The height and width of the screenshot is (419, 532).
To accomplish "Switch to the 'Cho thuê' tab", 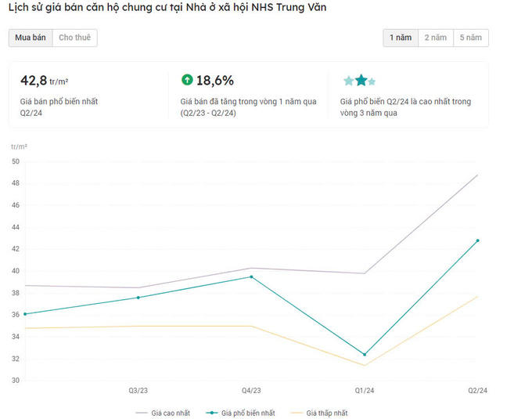I will coord(75,38).
